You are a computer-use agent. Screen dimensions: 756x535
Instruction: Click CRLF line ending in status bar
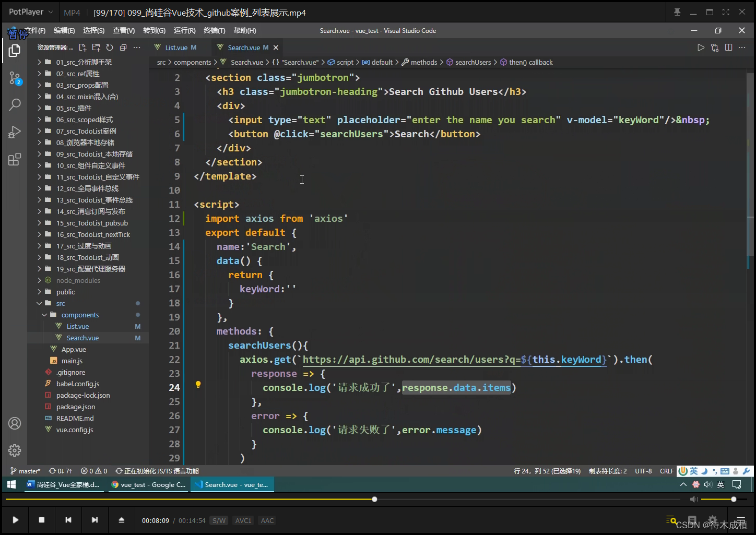[667, 471]
